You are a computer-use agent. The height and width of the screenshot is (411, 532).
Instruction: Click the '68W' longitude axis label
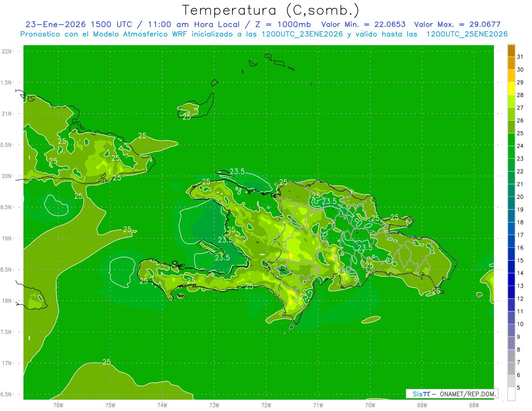(x=474, y=405)
